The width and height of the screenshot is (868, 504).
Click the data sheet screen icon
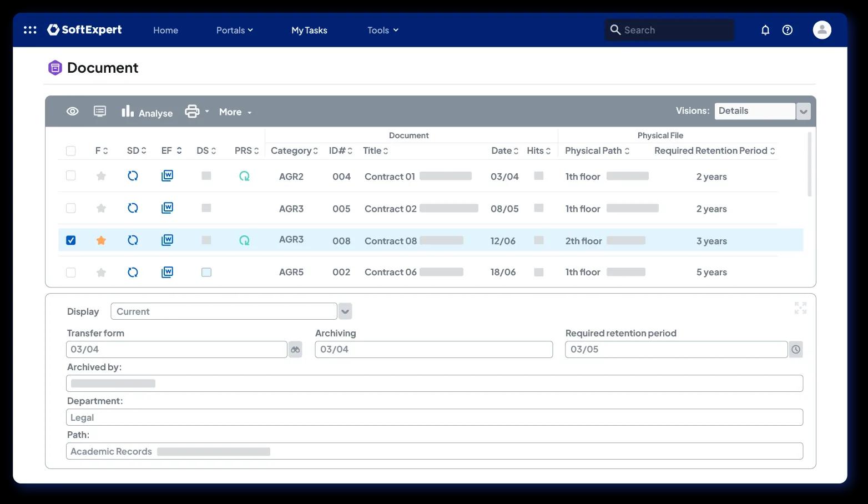coord(100,112)
